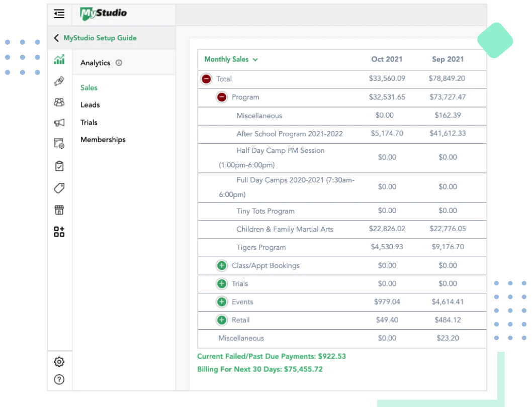Image resolution: width=532 pixels, height=407 pixels.
Task: Click Program value $73,727.47
Action: tap(448, 97)
